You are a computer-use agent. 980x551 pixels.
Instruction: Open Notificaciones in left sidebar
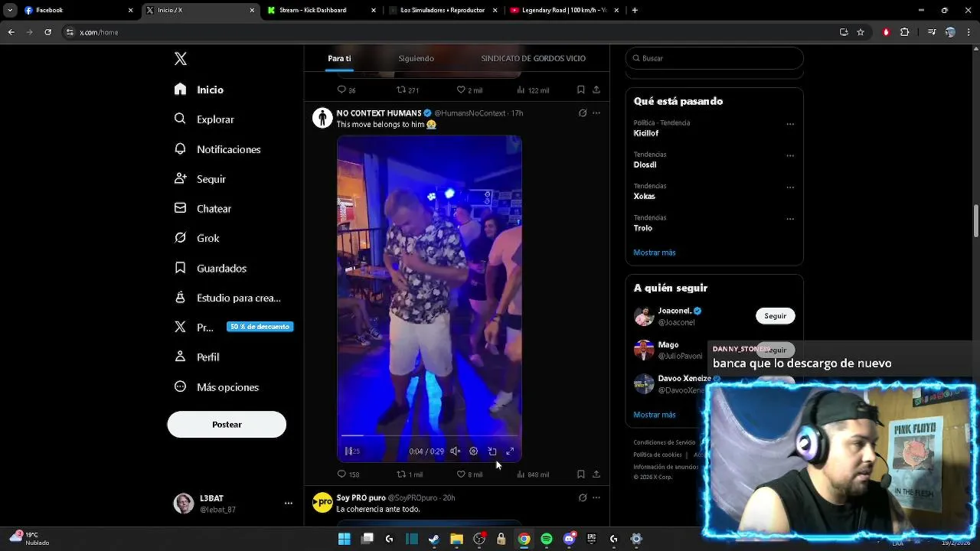pyautogui.click(x=217, y=149)
